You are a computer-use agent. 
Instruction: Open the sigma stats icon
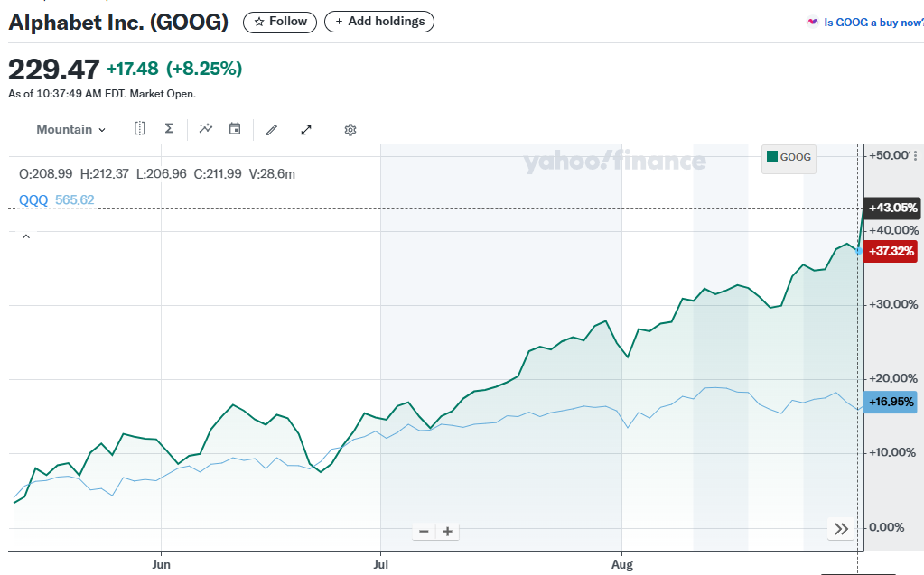(x=169, y=129)
